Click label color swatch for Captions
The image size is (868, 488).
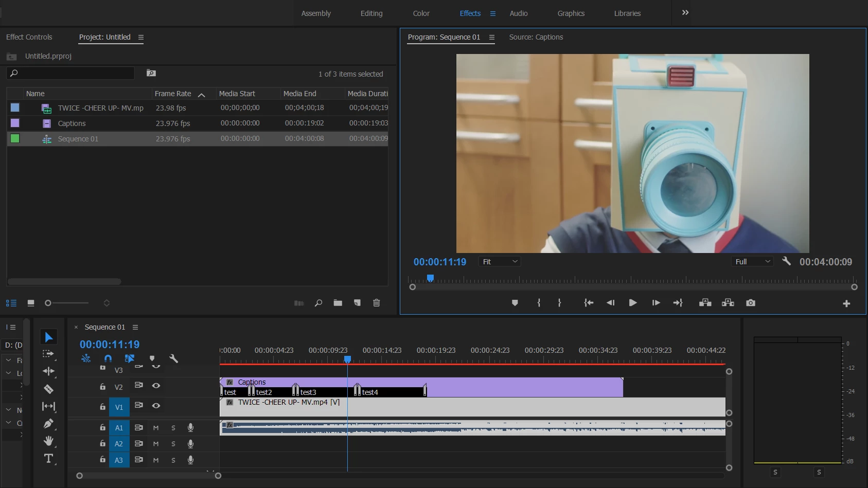click(15, 123)
